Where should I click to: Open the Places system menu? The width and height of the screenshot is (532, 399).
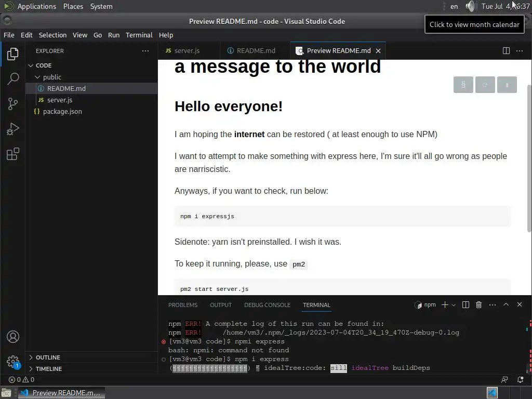(73, 6)
